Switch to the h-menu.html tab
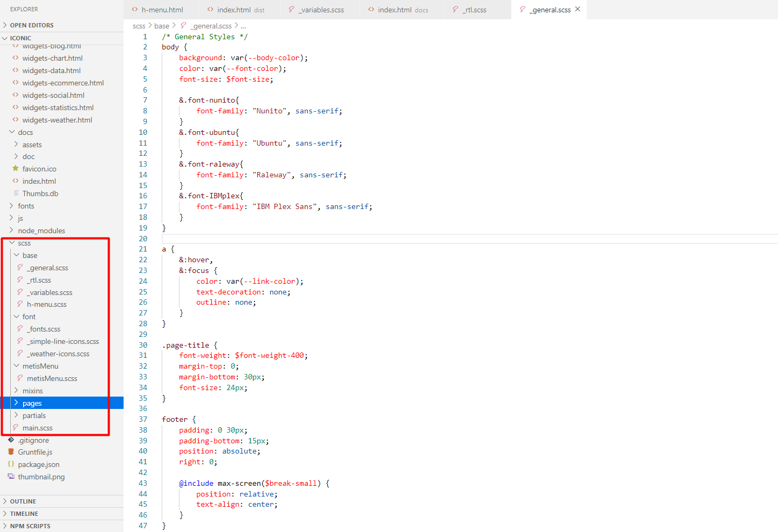This screenshot has height=532, width=778. pos(162,10)
